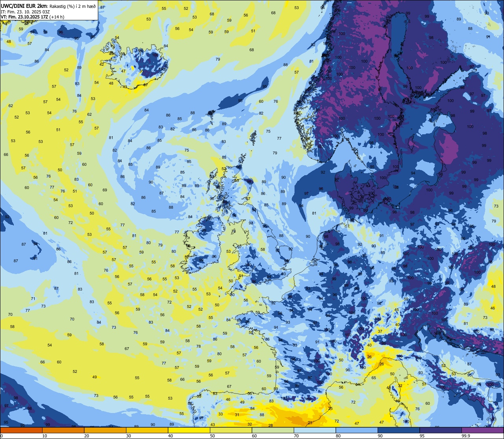Click the purple above-99.9 legend swatch
This screenshot has width=504, height=439.
click(482, 430)
